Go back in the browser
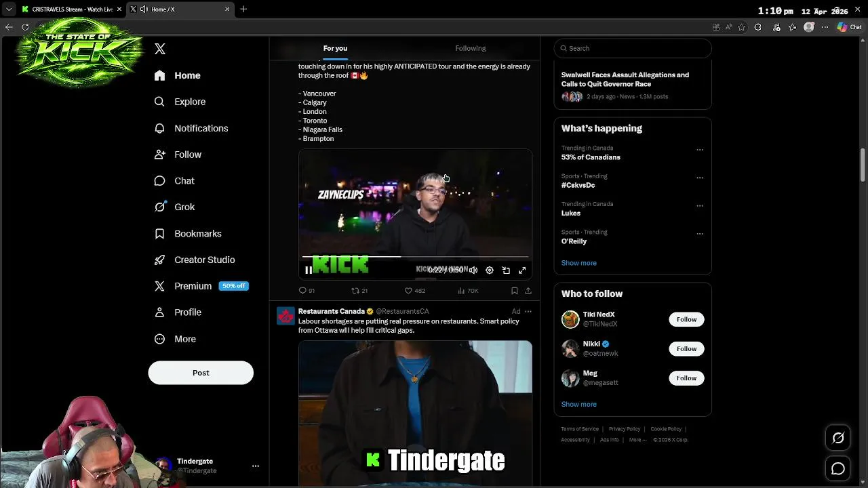Image resolution: width=868 pixels, height=488 pixels. click(9, 27)
